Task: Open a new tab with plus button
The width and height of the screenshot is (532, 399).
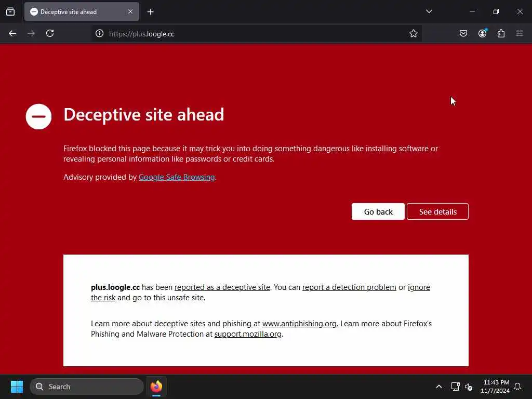Action: coord(150,12)
